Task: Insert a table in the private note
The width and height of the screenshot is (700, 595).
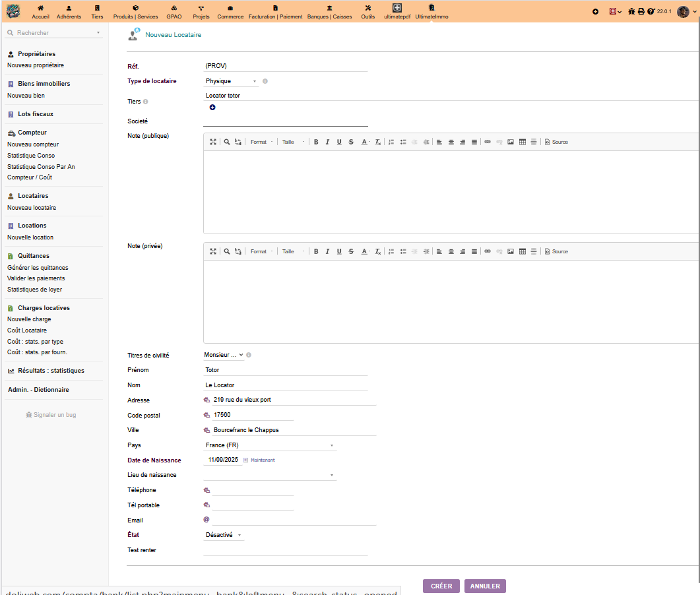Action: (x=523, y=251)
